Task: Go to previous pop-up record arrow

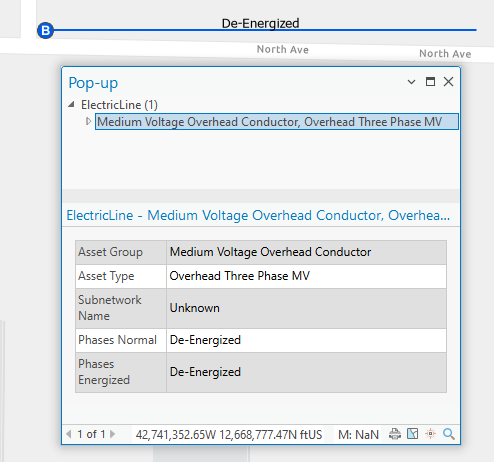Action: pos(69,434)
